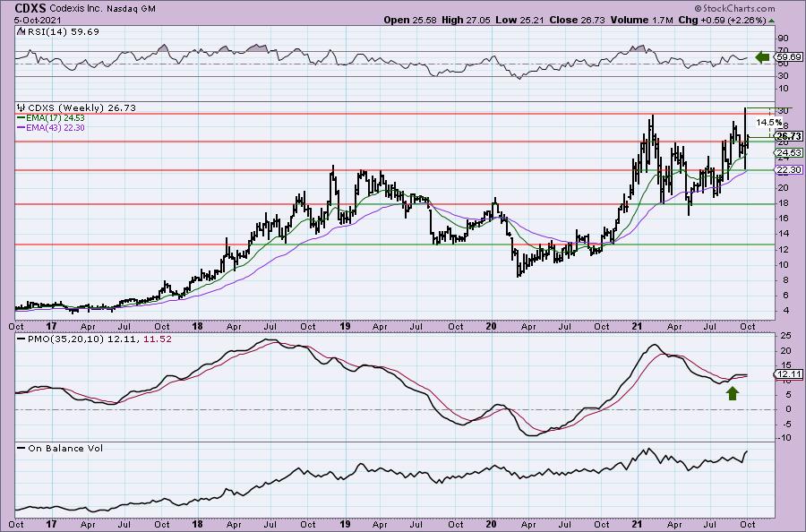This screenshot has width=806, height=532.
Task: Click the CDXS (Weekly) 26.73 legend
Action: click(81, 108)
